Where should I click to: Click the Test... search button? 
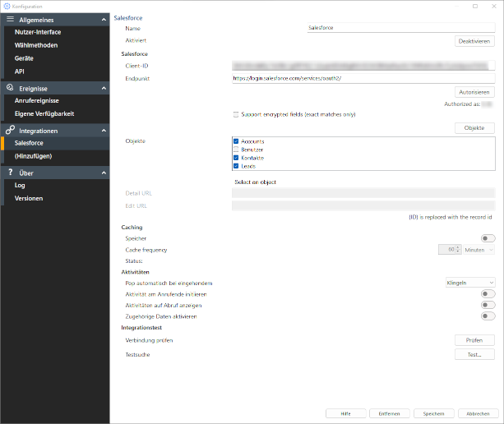[x=474, y=355]
